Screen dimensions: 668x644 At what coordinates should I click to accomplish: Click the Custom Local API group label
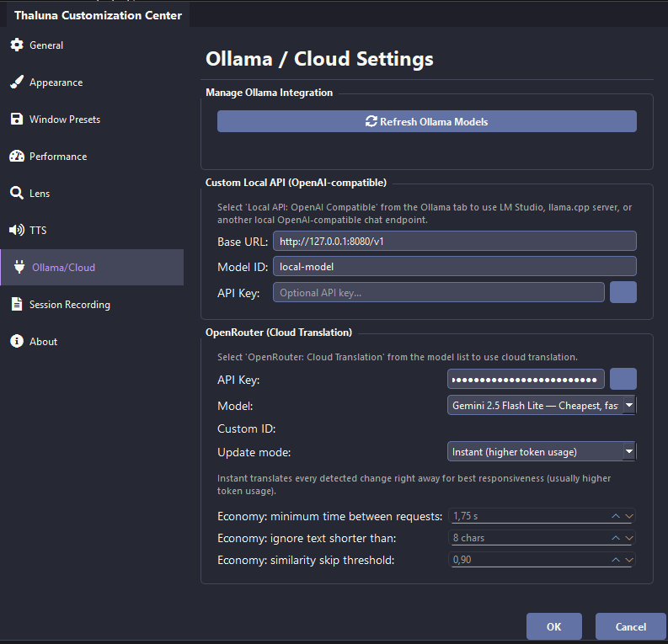point(296,183)
